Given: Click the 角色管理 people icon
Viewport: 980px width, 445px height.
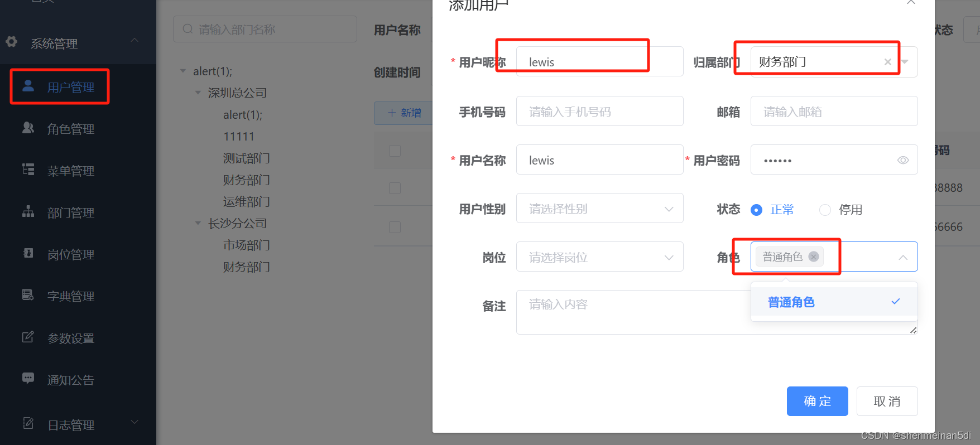Looking at the screenshot, I should click(x=28, y=128).
